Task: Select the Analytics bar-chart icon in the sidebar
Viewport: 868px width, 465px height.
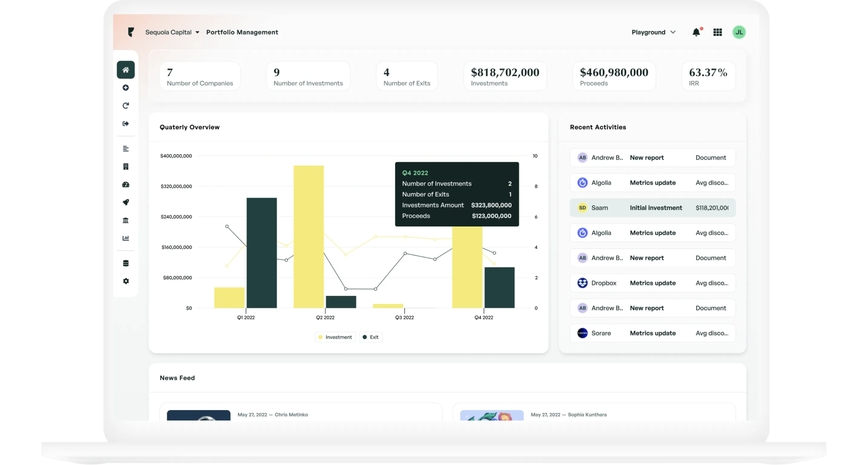Action: pos(126,238)
